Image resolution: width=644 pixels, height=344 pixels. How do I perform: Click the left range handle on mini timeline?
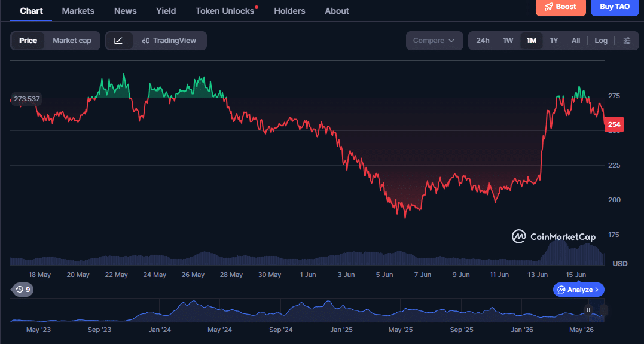tap(588, 310)
